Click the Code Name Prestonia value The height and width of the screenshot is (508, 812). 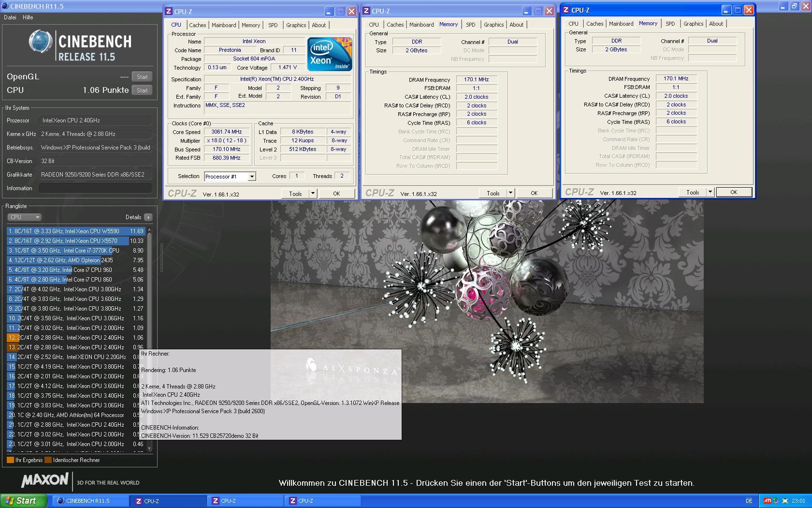point(230,50)
